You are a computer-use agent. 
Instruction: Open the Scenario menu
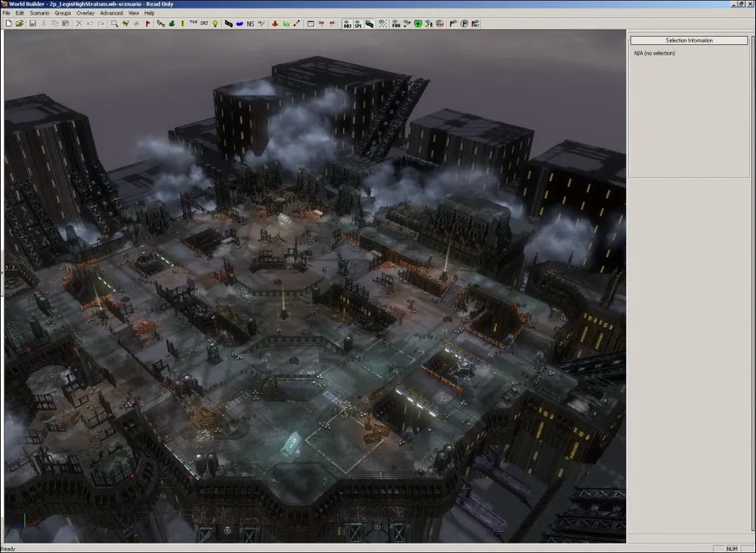point(39,13)
